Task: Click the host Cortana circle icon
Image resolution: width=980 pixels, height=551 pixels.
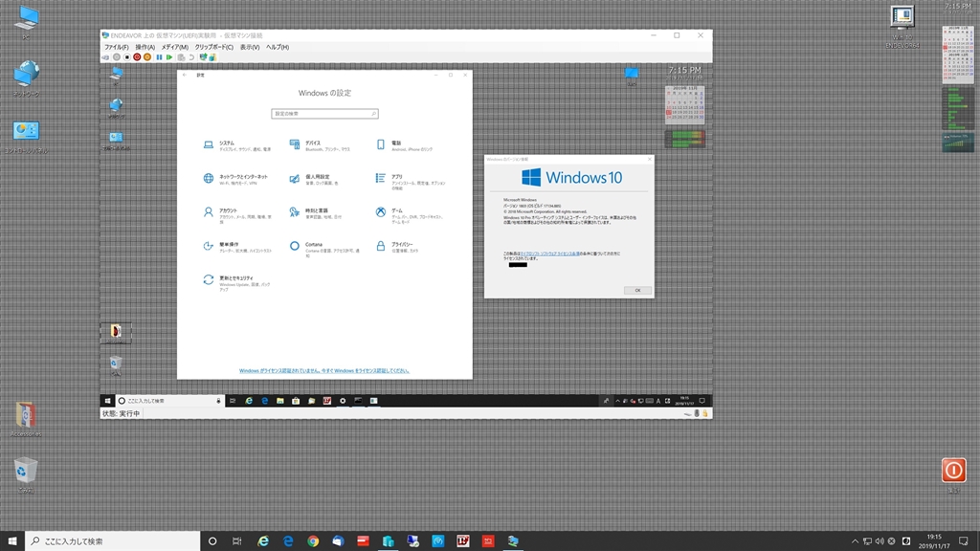Action: click(212, 541)
